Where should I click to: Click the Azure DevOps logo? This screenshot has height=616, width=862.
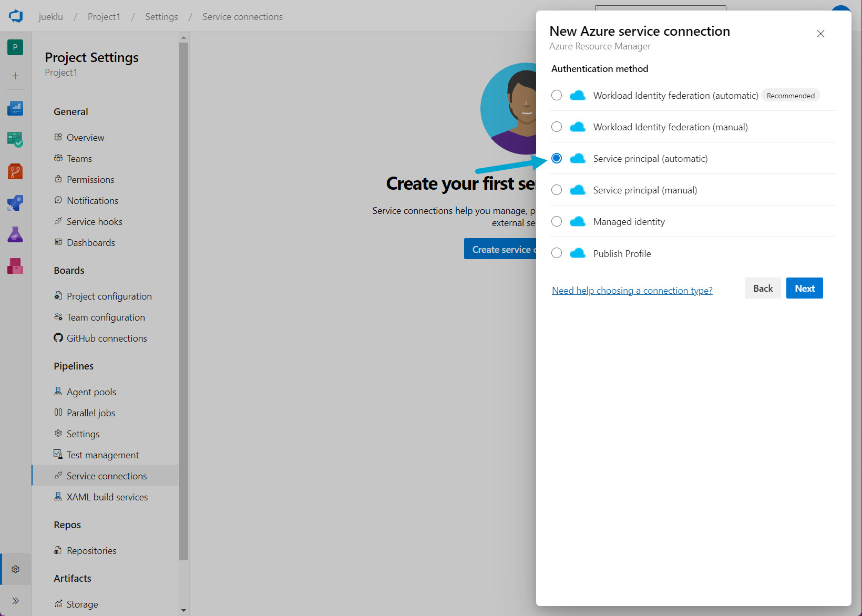(16, 16)
